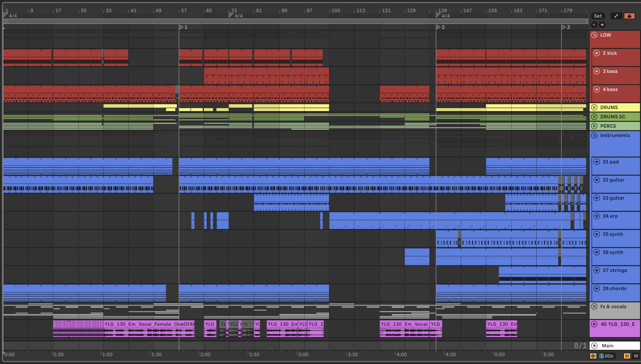Screen dimensions: 641x364
Task: Unfold the 24 arp track
Action: 597,216
